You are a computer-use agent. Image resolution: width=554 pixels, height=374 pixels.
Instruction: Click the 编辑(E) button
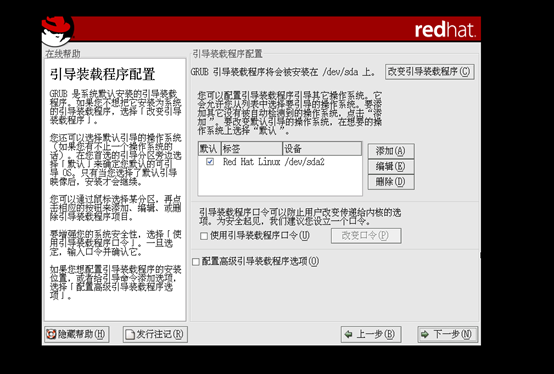coord(391,166)
